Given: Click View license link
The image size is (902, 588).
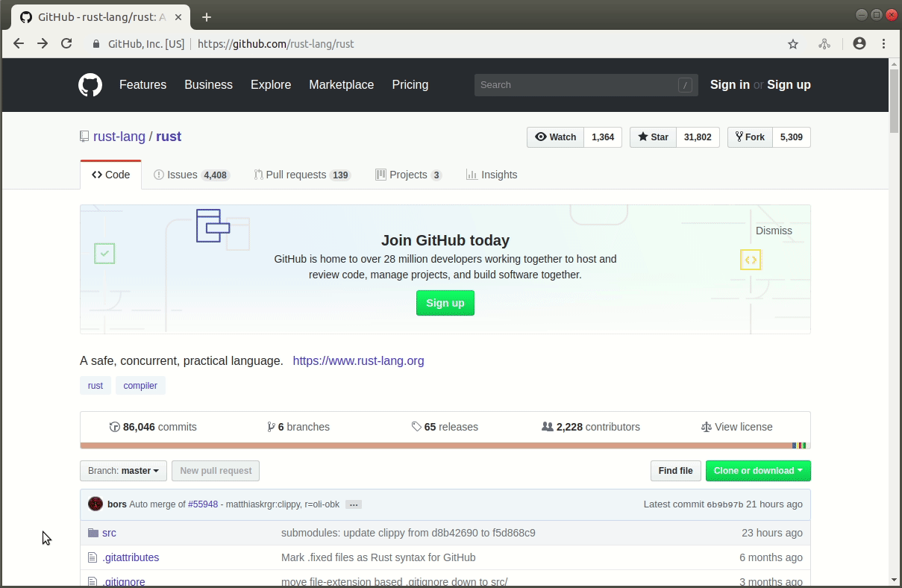Looking at the screenshot, I should click(x=737, y=427).
